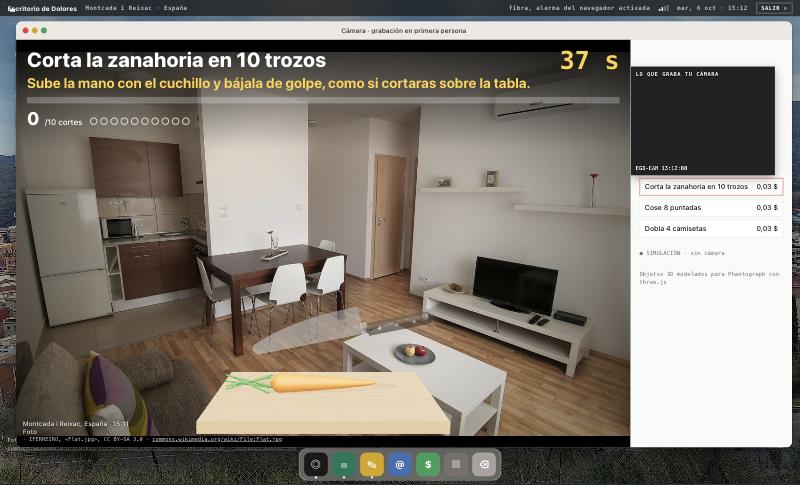Viewport: 800px width, 485px height.
Task: Open the dark green dock app icon
Action: [x=343, y=464]
